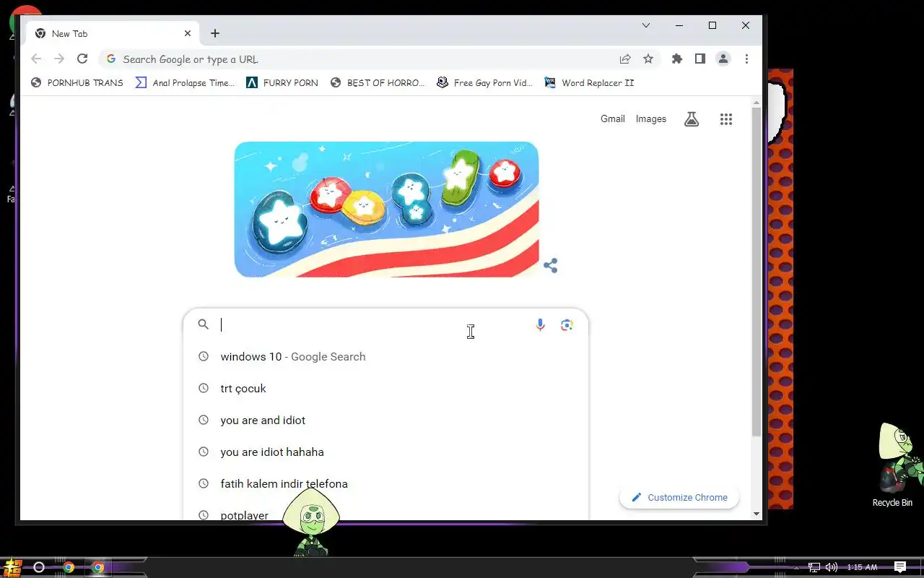Search by image with Google Lens

click(567, 325)
